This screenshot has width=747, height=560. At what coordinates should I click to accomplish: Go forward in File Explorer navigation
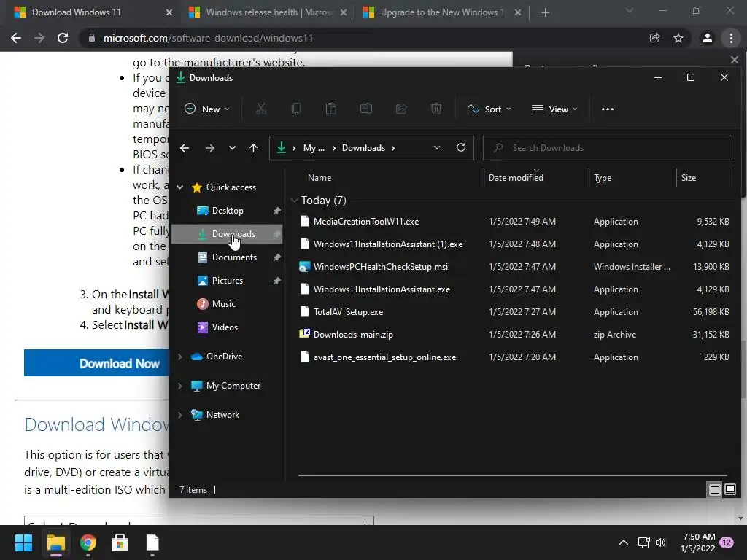point(209,148)
